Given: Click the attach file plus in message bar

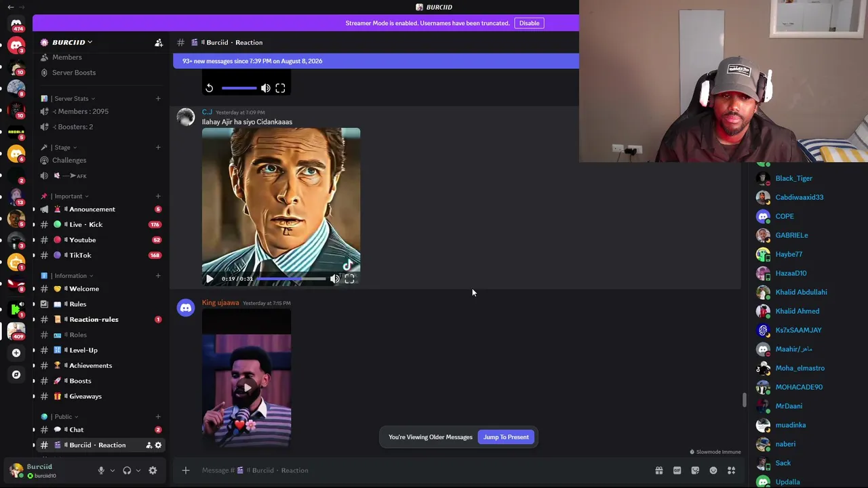Looking at the screenshot, I should tap(185, 470).
